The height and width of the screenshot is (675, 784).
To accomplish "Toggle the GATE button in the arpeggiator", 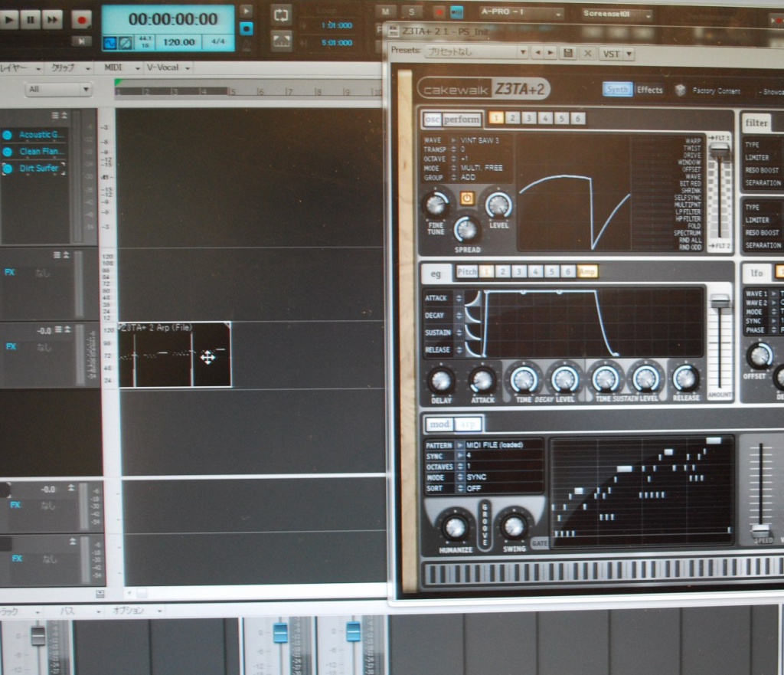I will (x=540, y=543).
